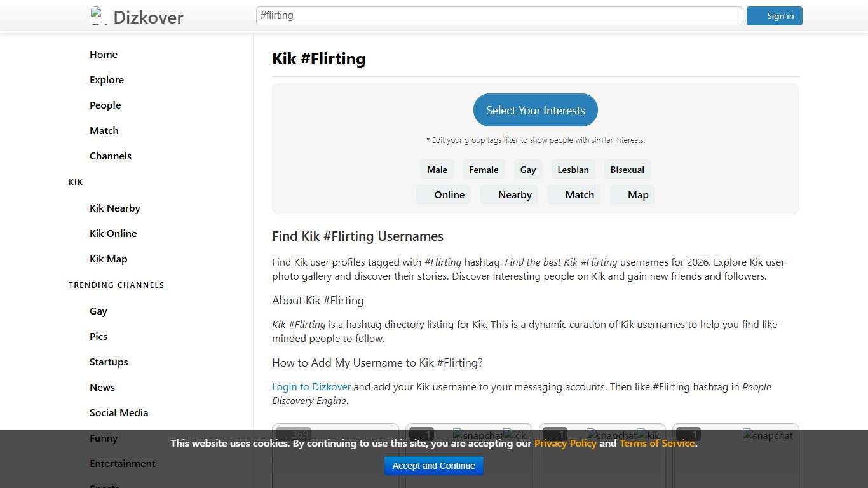
Task: Toggle the Bisexual filter
Action: click(627, 169)
